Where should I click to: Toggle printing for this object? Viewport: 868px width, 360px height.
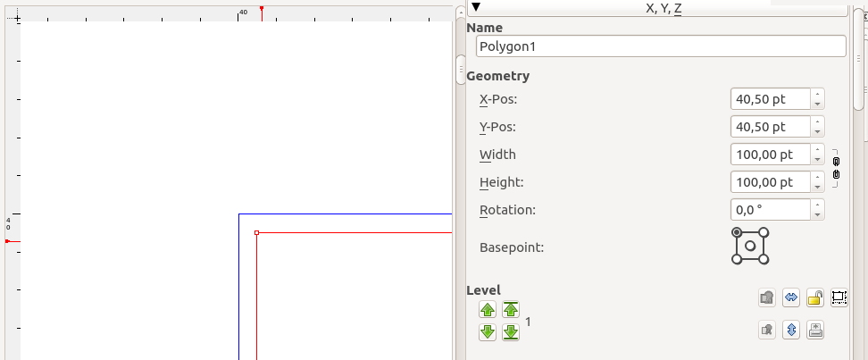click(x=814, y=330)
